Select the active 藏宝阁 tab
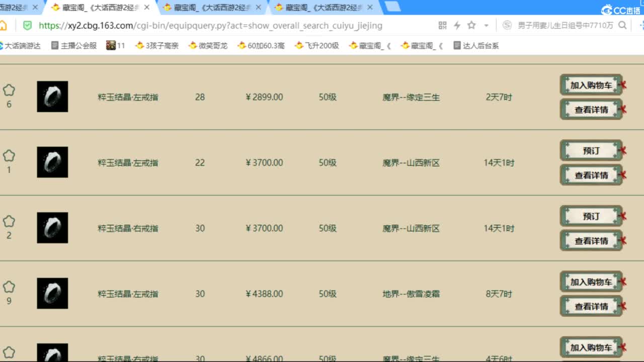Image resolution: width=644 pixels, height=362 pixels. click(101, 8)
